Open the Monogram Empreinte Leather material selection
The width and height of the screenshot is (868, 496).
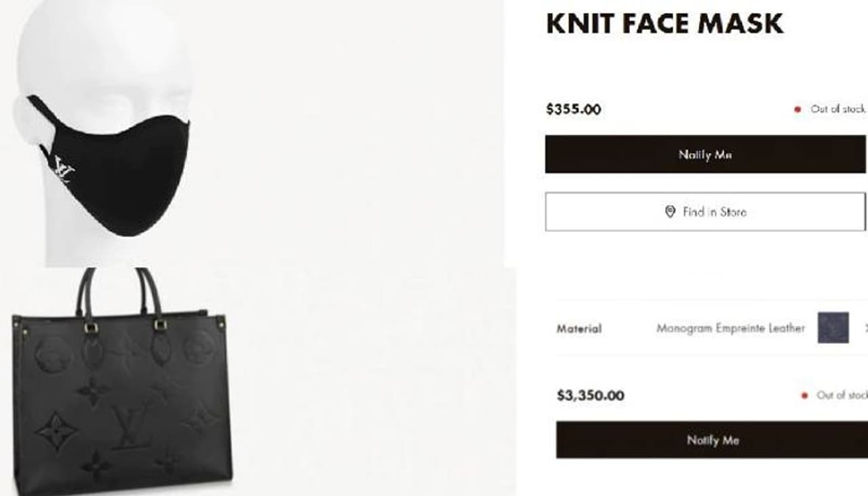click(730, 328)
